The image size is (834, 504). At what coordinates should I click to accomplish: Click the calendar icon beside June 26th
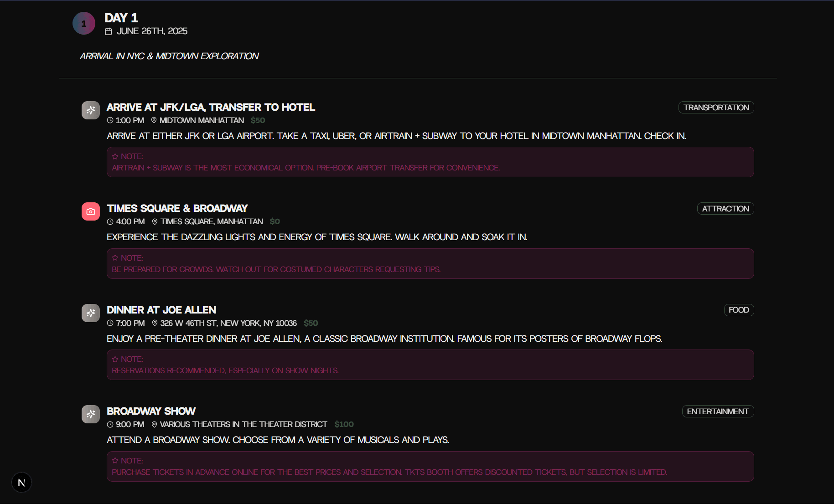[x=109, y=31]
